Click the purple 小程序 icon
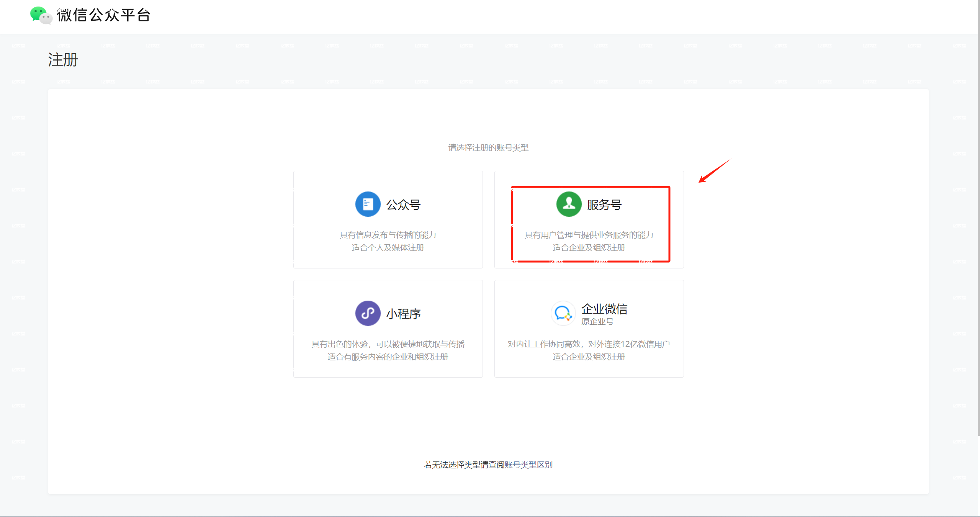The height and width of the screenshot is (517, 980). coord(367,313)
